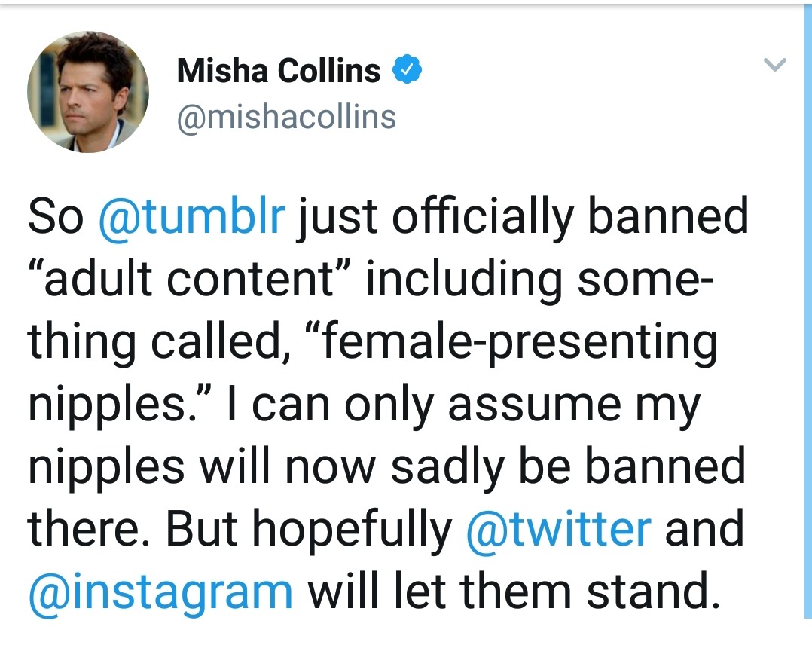The image size is (812, 645).
Task: Click the blue verified badge
Action: [408, 71]
